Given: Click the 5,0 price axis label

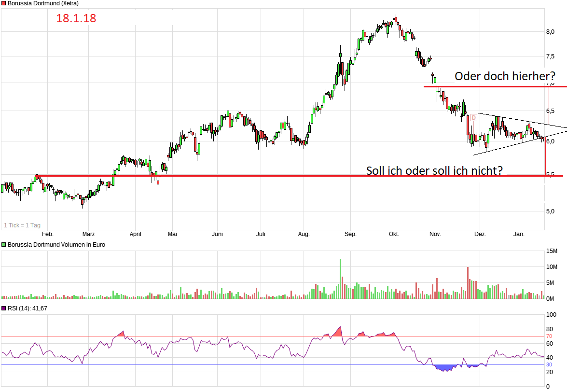Looking at the screenshot, I should point(551,211).
